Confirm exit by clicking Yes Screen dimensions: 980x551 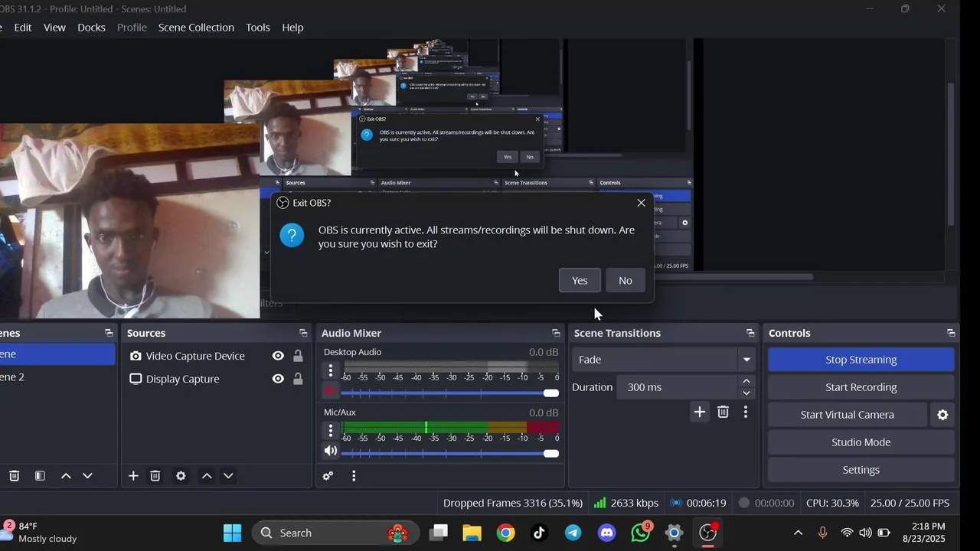point(580,280)
